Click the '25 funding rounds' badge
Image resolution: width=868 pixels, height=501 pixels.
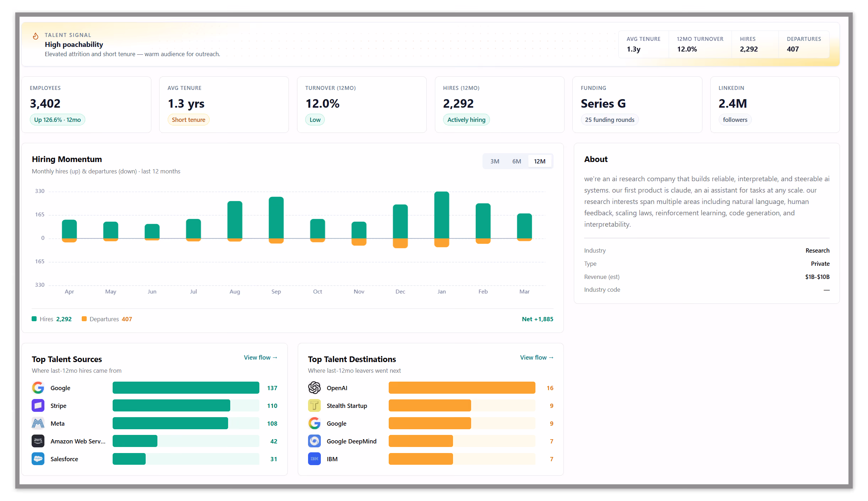(610, 120)
